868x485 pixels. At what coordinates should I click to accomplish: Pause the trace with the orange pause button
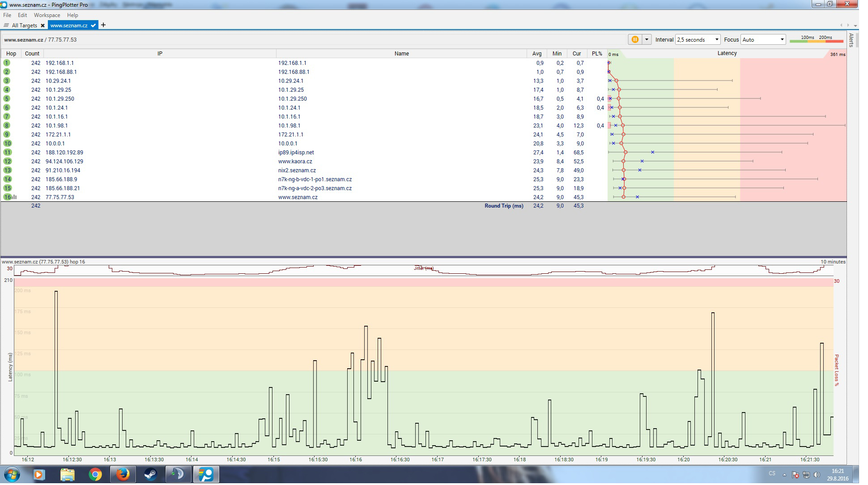[634, 40]
